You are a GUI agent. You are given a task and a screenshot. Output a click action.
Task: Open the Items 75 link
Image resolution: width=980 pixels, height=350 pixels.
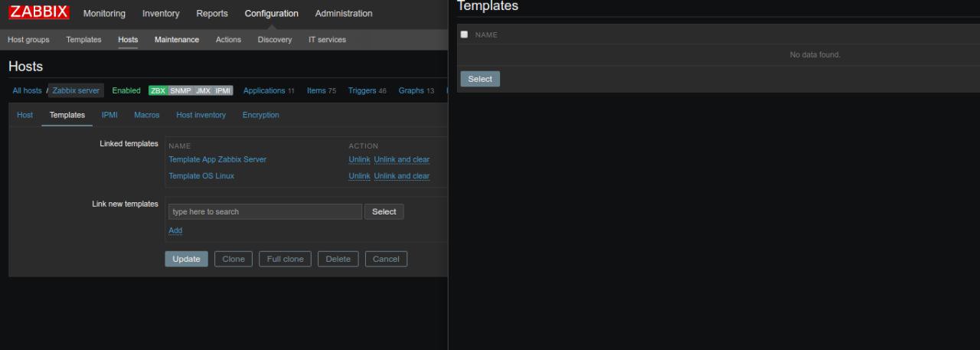pyautogui.click(x=322, y=90)
